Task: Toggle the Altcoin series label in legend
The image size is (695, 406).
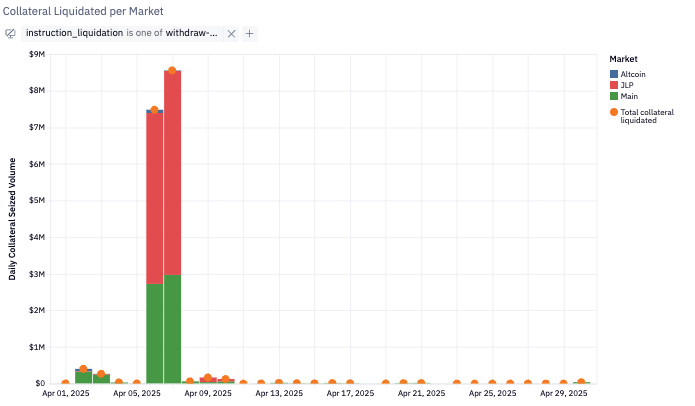Action: coord(633,75)
